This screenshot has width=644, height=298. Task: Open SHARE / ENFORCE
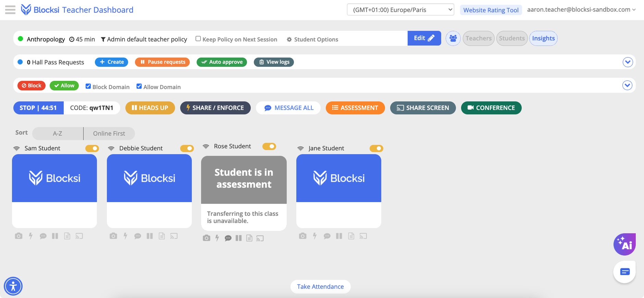[x=215, y=108]
